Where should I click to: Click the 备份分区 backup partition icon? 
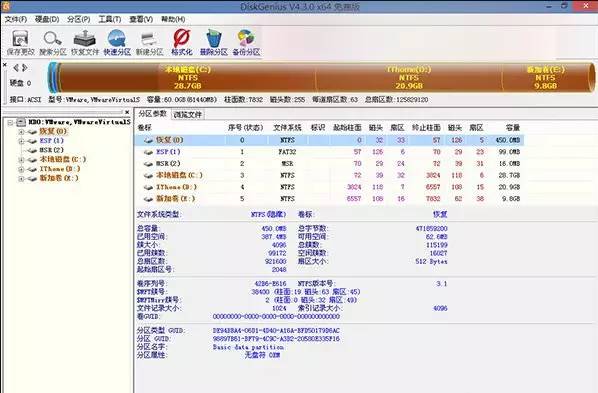246,42
